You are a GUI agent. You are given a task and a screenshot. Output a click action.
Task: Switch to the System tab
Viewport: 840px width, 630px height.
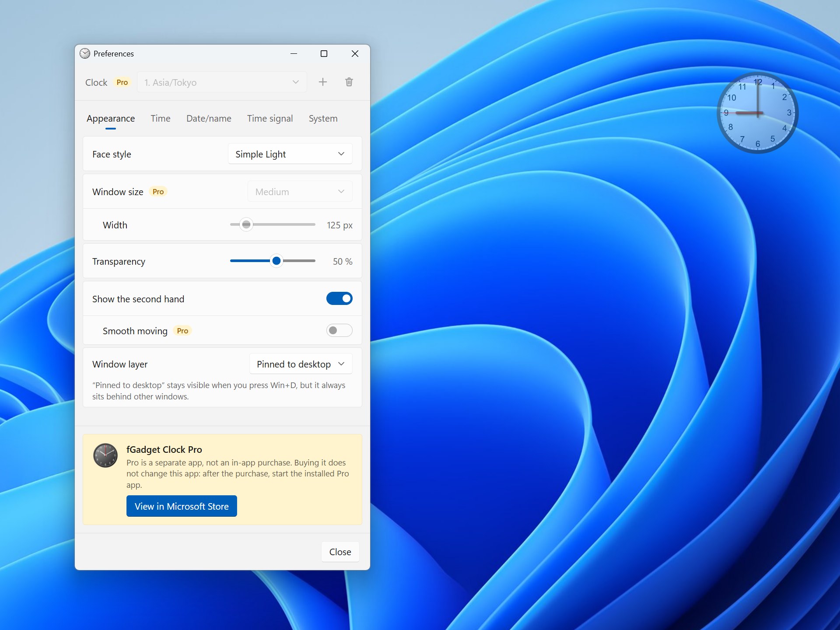(x=323, y=119)
